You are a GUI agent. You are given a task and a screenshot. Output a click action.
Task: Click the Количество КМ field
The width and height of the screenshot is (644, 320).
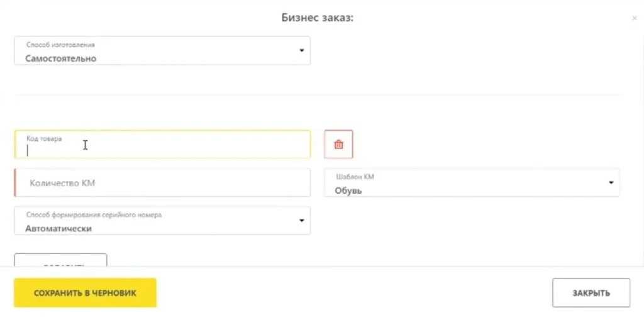162,183
